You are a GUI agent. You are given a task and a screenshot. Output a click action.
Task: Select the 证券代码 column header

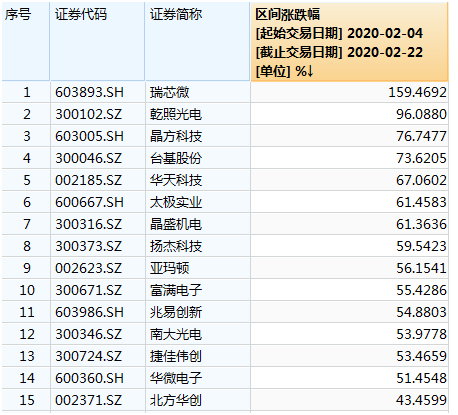[97, 42]
